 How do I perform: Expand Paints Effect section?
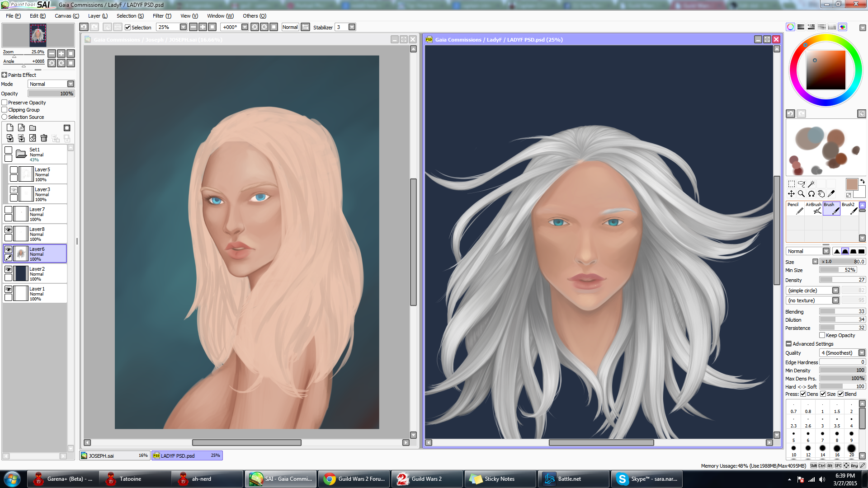pos(4,75)
